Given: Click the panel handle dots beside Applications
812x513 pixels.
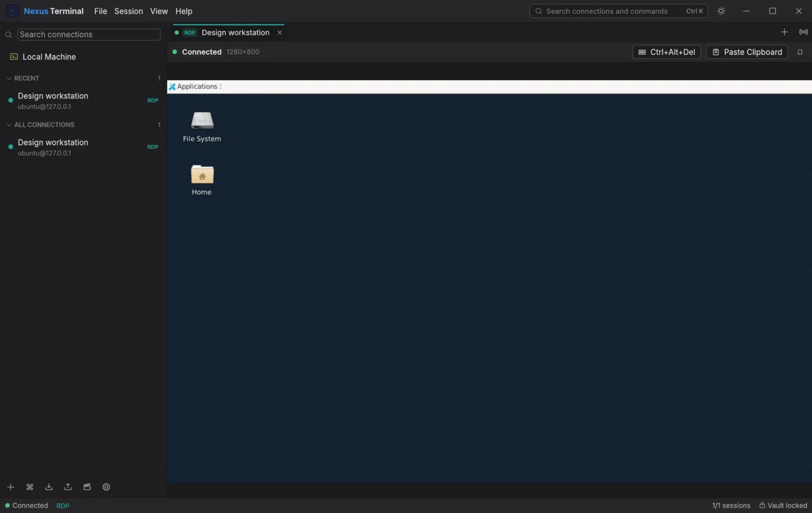Looking at the screenshot, I should coord(220,86).
